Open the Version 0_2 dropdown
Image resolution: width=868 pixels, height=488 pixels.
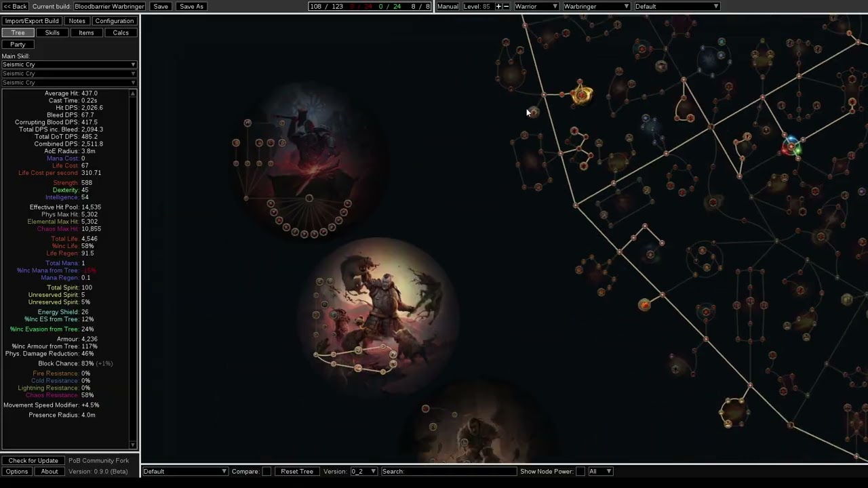tap(363, 471)
